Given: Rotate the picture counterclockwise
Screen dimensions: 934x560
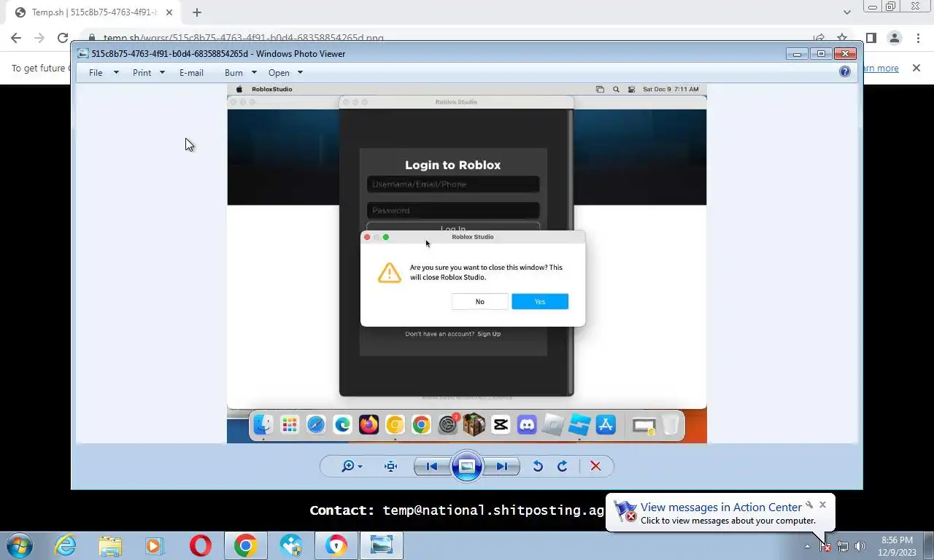Looking at the screenshot, I should [x=538, y=467].
